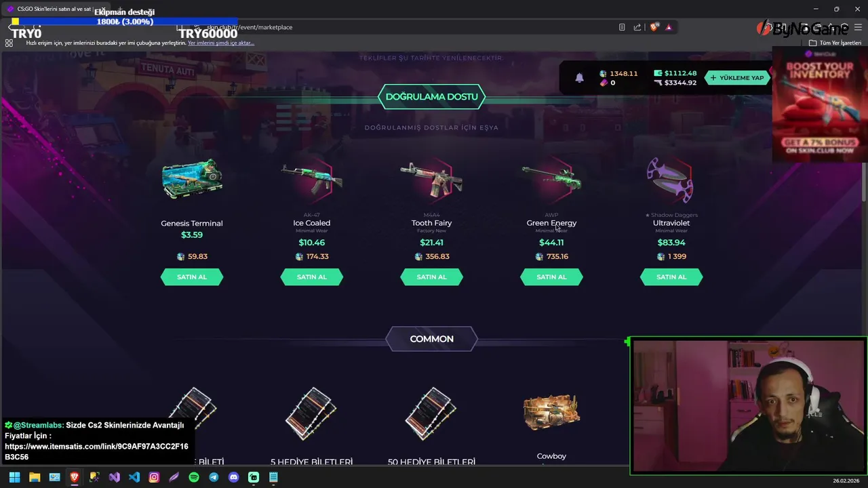Select the AK-47 Ice Coaled image
The height and width of the screenshot is (488, 868).
coord(312,180)
